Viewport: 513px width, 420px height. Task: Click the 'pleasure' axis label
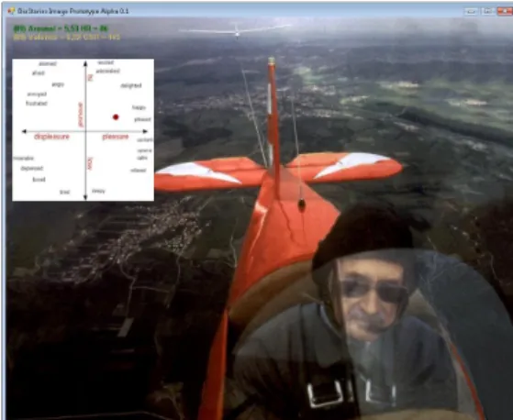[115, 137]
